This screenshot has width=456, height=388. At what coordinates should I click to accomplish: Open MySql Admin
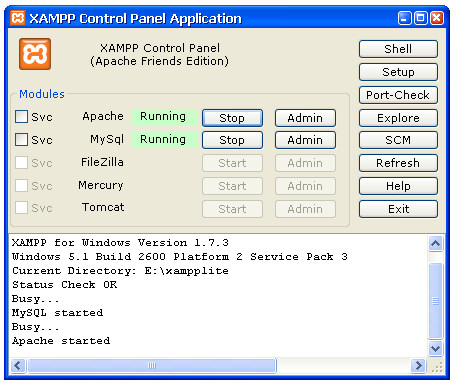click(x=305, y=140)
